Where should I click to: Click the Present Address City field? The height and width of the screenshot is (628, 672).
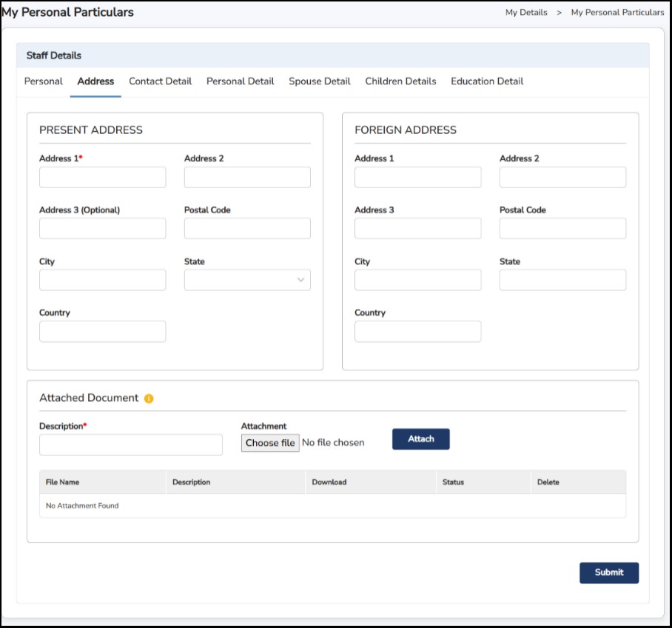(x=103, y=280)
